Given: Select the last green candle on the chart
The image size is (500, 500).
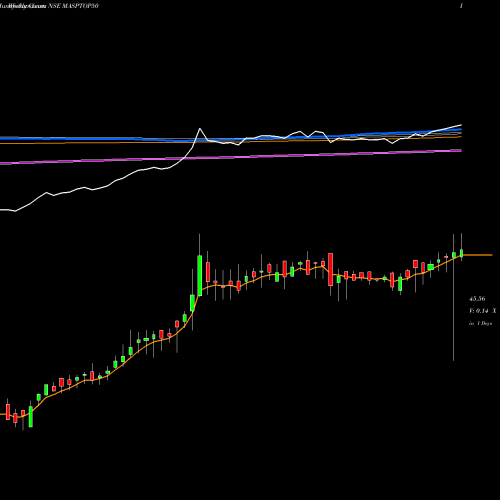Looking at the screenshot, I should (462, 253).
